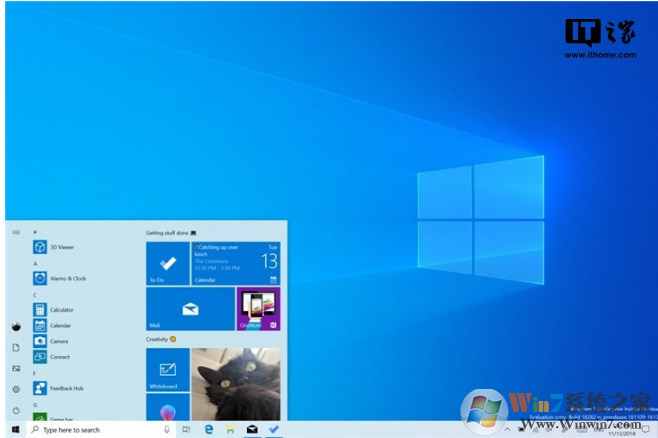This screenshot has width=658, height=438.
Task: Open Settings gear in Start sidebar
Action: [x=16, y=389]
